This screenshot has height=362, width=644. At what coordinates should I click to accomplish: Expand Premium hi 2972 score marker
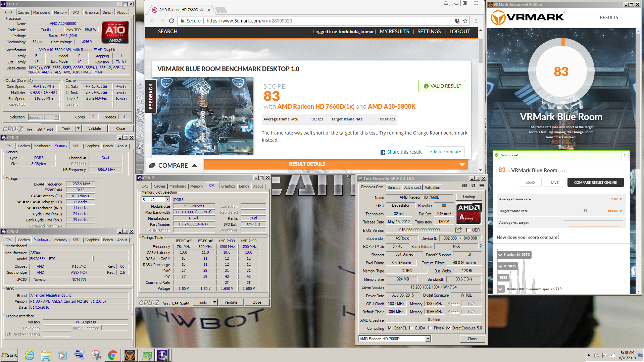point(500,255)
